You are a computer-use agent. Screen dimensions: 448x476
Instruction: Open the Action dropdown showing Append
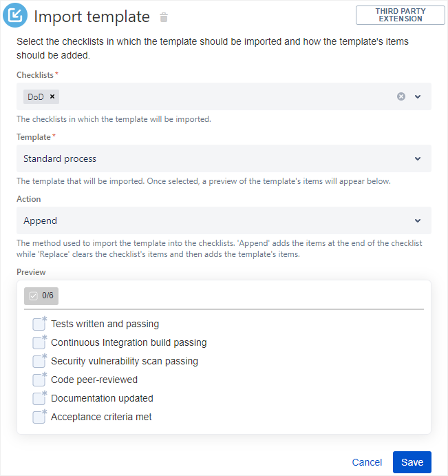(224, 220)
